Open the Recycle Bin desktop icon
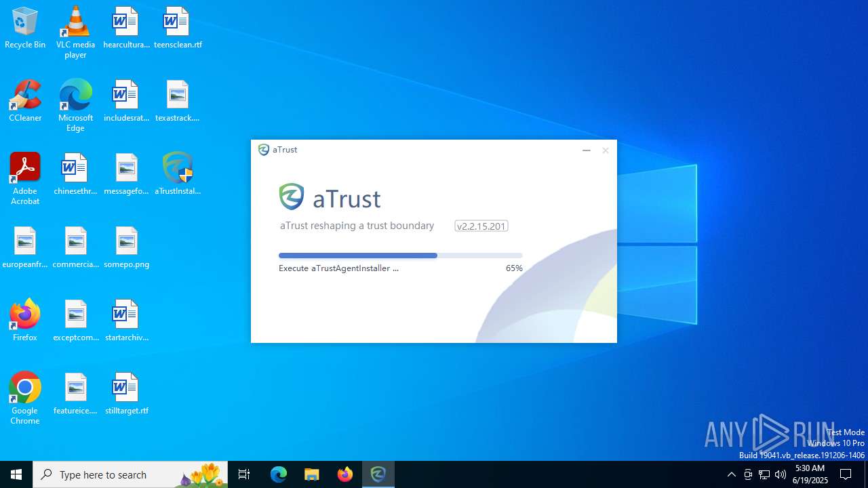The image size is (868, 488). 25,28
